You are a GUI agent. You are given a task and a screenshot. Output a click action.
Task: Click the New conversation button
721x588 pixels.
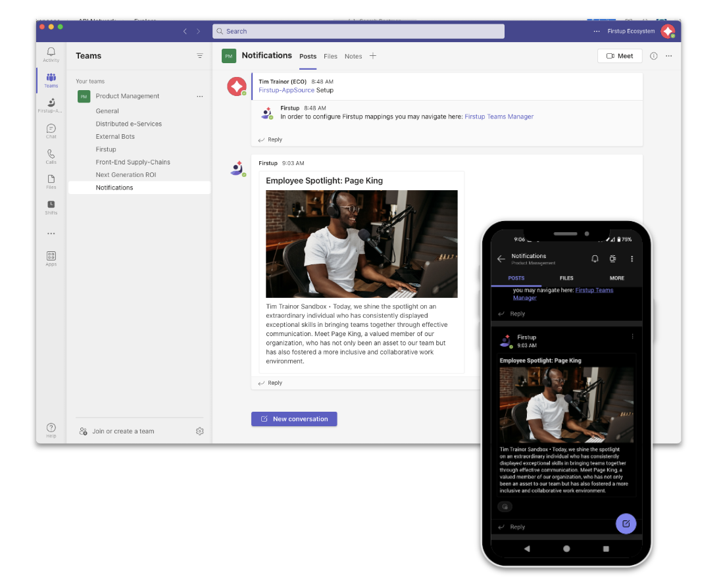pyautogui.click(x=294, y=419)
